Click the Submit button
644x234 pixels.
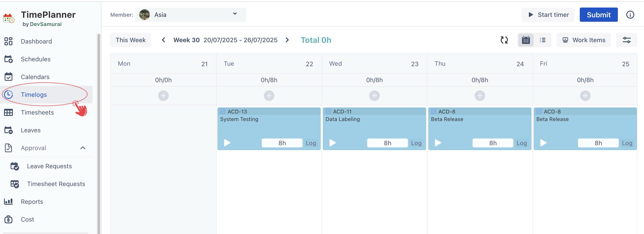(599, 15)
